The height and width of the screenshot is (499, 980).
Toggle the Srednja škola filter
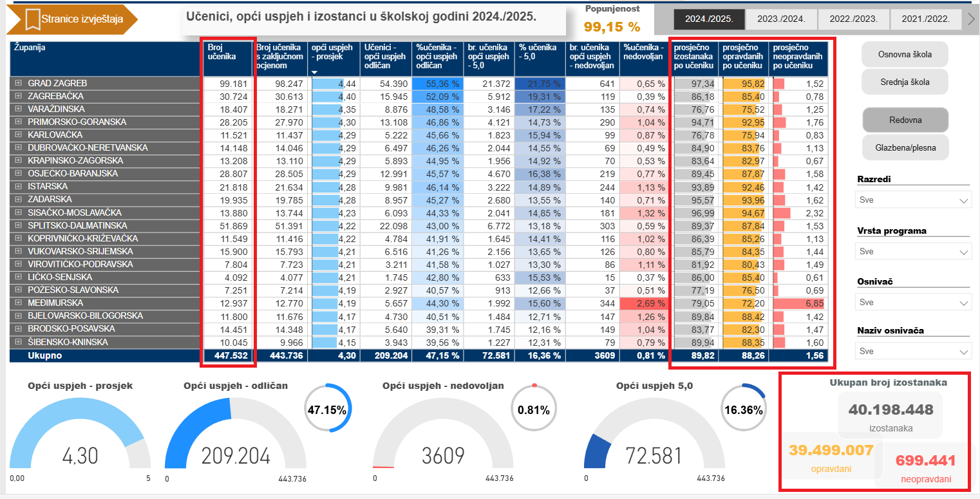pos(905,82)
